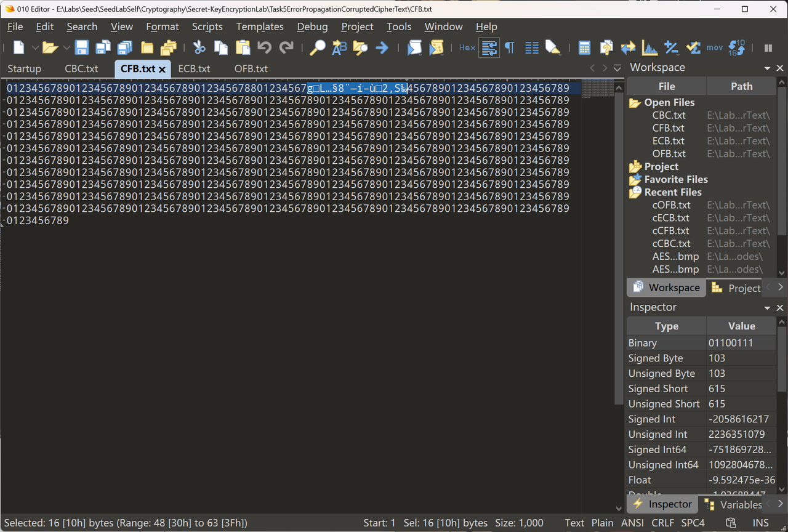Viewport: 788px width, 532px height.
Task: Open the dropdown arrow beside New file
Action: coord(34,47)
